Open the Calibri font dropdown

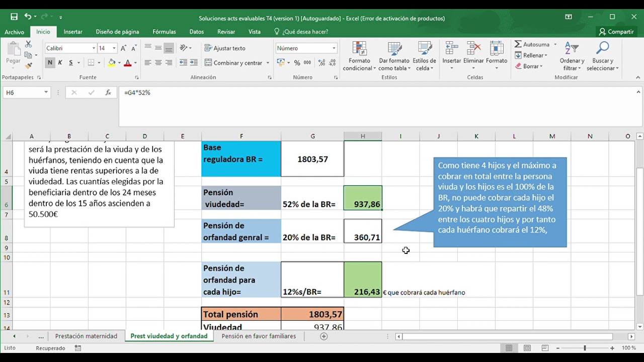pyautogui.click(x=94, y=48)
